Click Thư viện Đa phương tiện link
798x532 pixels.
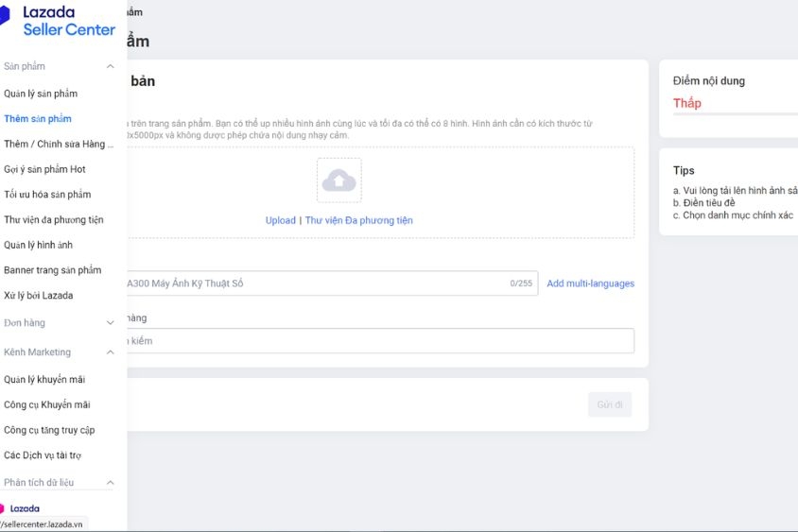click(x=358, y=220)
